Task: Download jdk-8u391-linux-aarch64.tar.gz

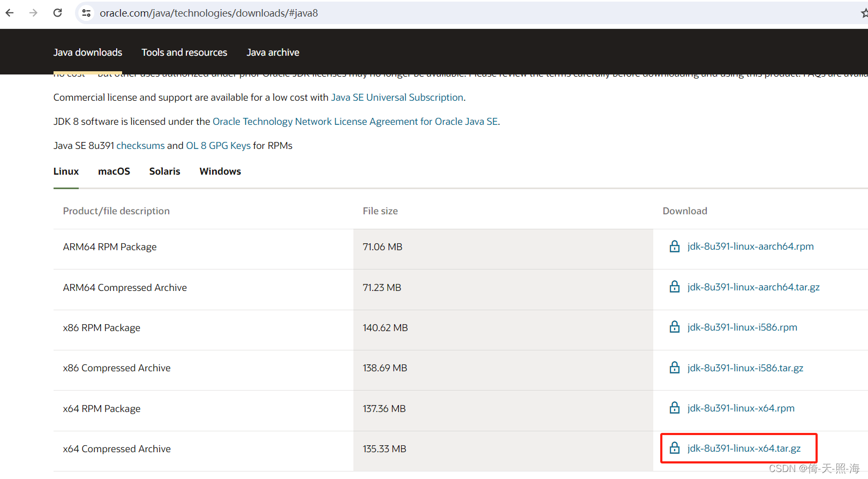Action: (753, 287)
